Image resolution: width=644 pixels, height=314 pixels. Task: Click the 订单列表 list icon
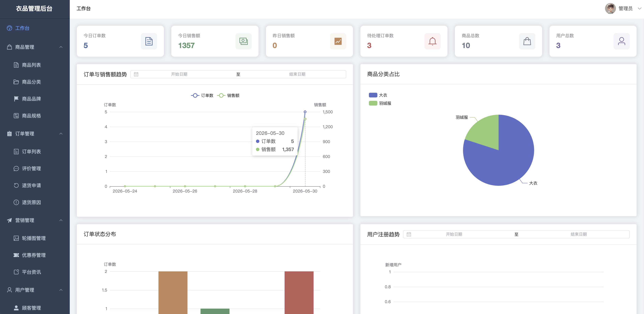coord(16,152)
